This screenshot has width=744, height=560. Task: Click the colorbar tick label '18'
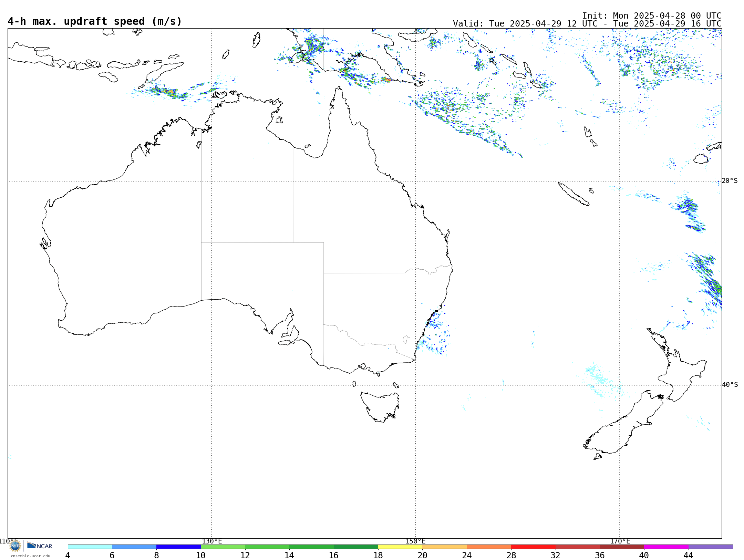coord(378,556)
